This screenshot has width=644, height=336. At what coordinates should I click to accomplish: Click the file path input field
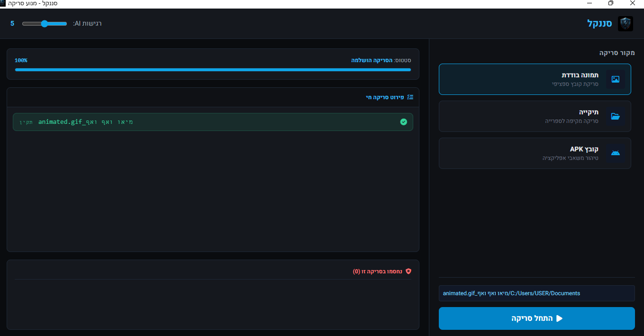(x=536, y=293)
